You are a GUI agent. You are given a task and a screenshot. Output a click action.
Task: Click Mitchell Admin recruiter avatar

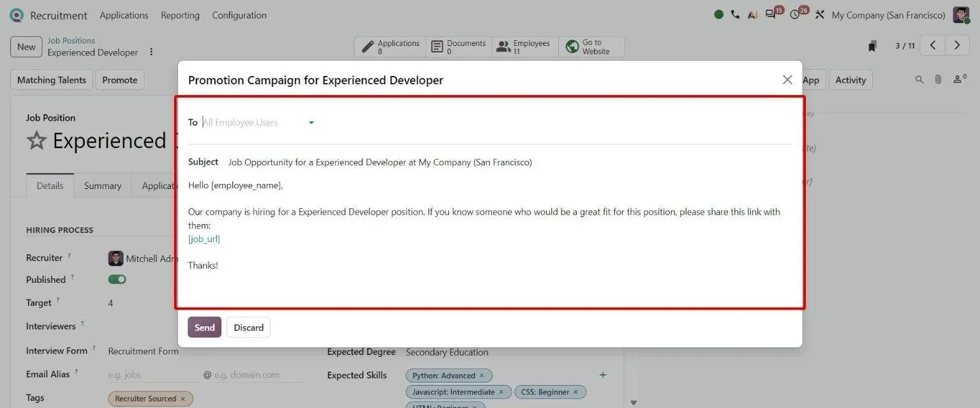pos(115,259)
